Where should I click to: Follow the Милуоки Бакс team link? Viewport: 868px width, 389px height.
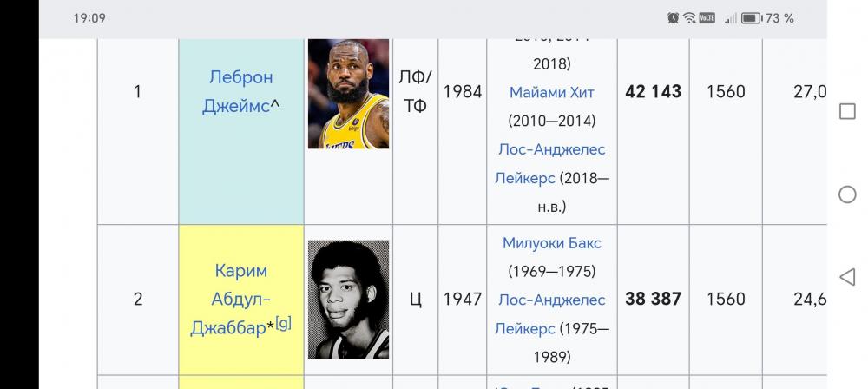coord(552,243)
